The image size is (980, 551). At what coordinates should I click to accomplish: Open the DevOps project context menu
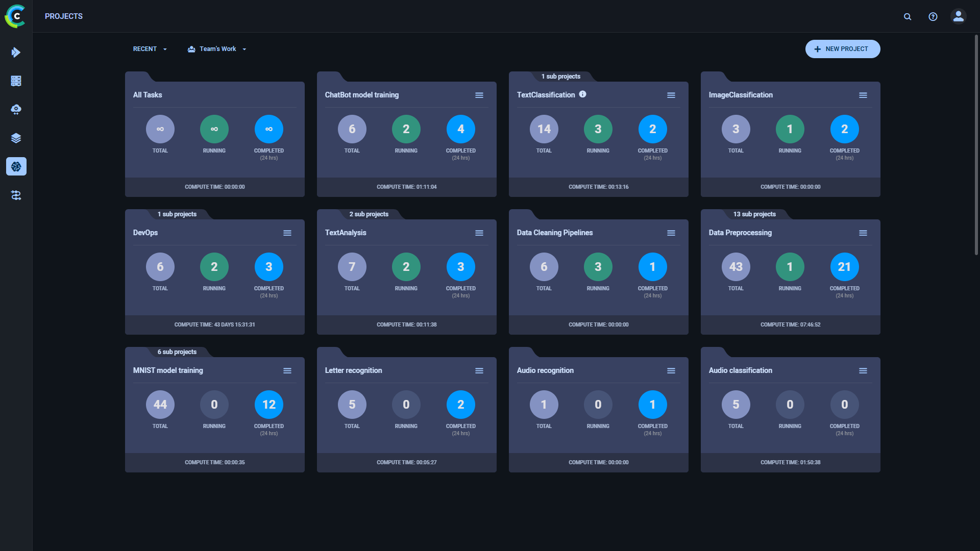[287, 233]
